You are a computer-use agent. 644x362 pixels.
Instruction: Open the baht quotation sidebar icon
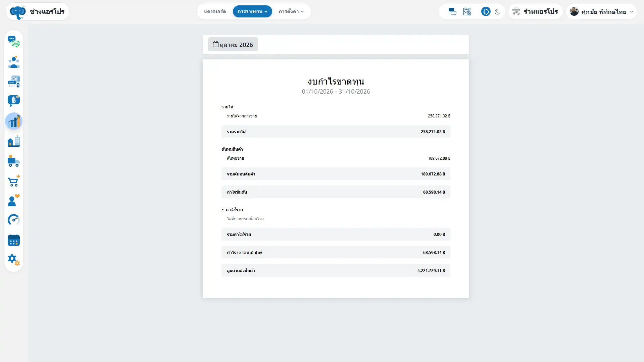[14, 101]
